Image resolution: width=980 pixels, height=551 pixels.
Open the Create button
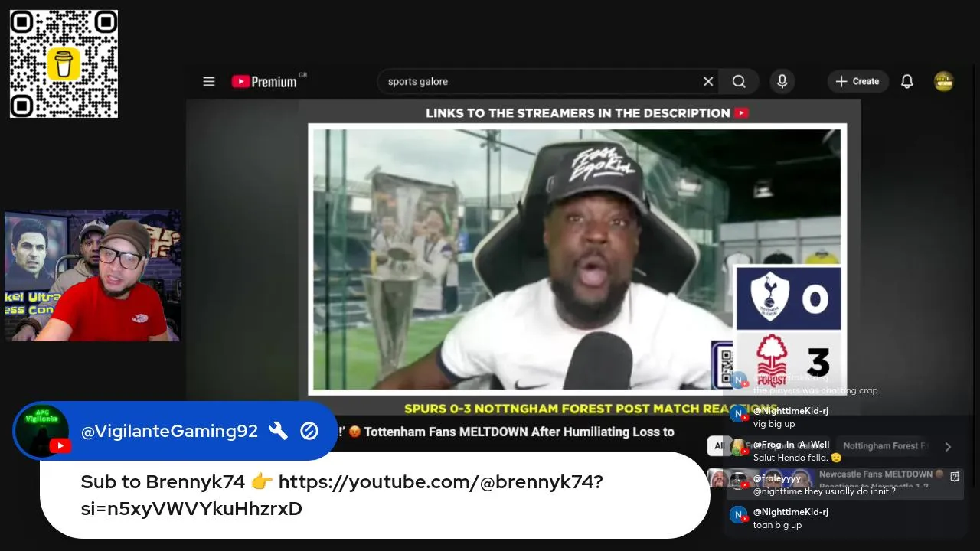click(857, 81)
